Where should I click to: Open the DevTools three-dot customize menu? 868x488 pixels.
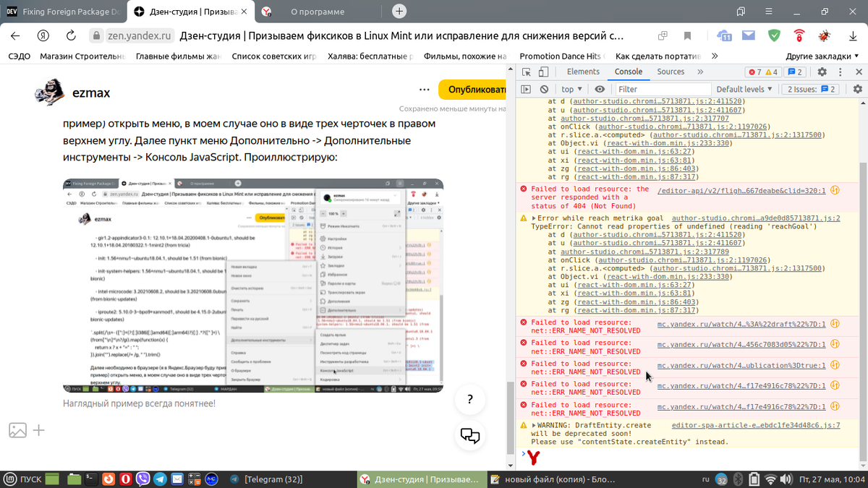point(841,72)
